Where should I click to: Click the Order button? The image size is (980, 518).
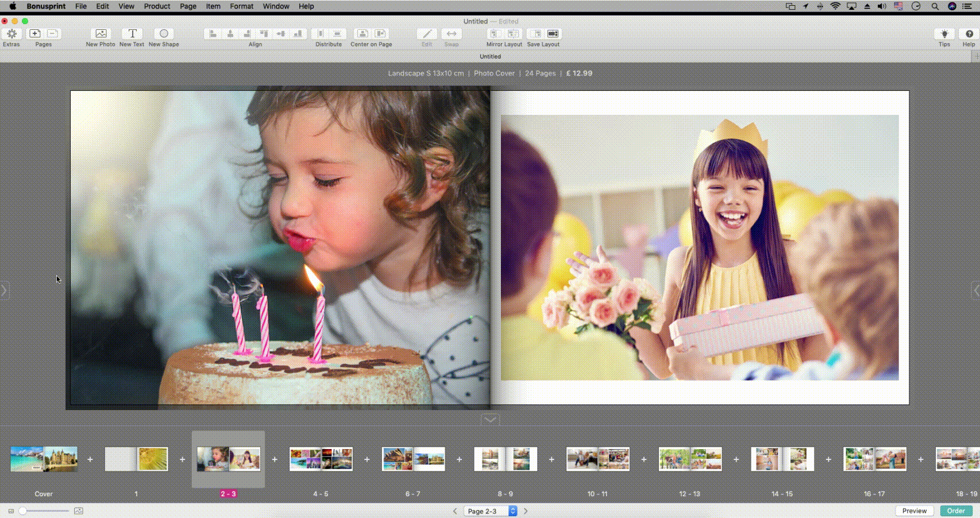(956, 511)
